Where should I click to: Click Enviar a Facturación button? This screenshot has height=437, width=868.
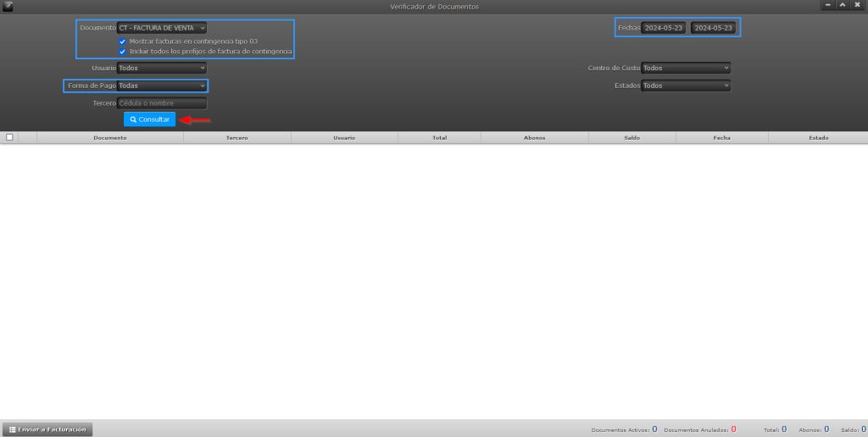(47, 429)
